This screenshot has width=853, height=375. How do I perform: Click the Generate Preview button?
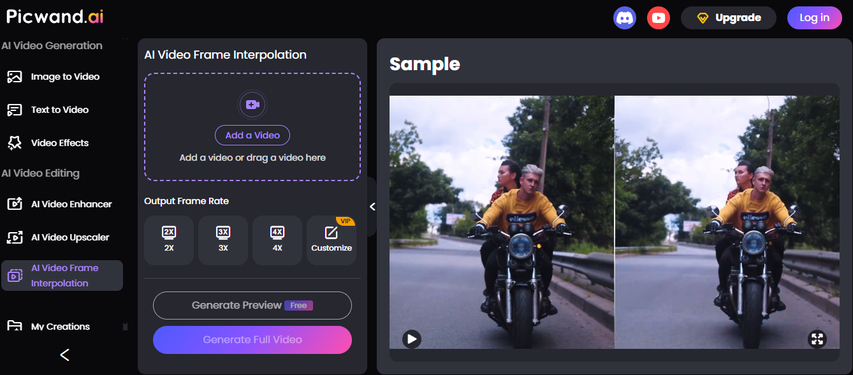tap(252, 305)
